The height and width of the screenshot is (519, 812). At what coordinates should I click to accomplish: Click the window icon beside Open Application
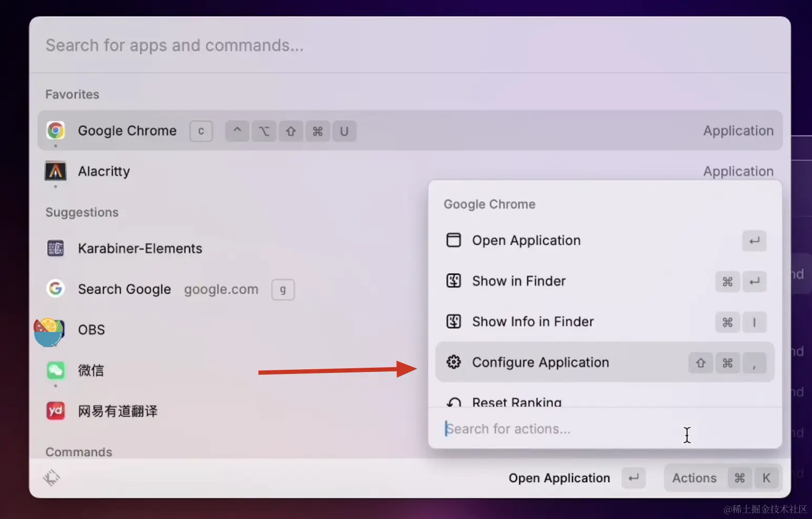click(x=453, y=240)
